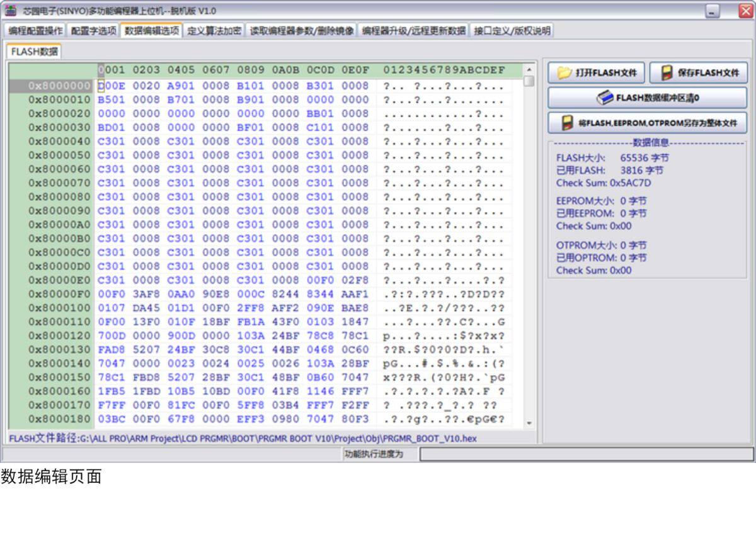Click the 打开FLASH文件 button

click(597, 73)
